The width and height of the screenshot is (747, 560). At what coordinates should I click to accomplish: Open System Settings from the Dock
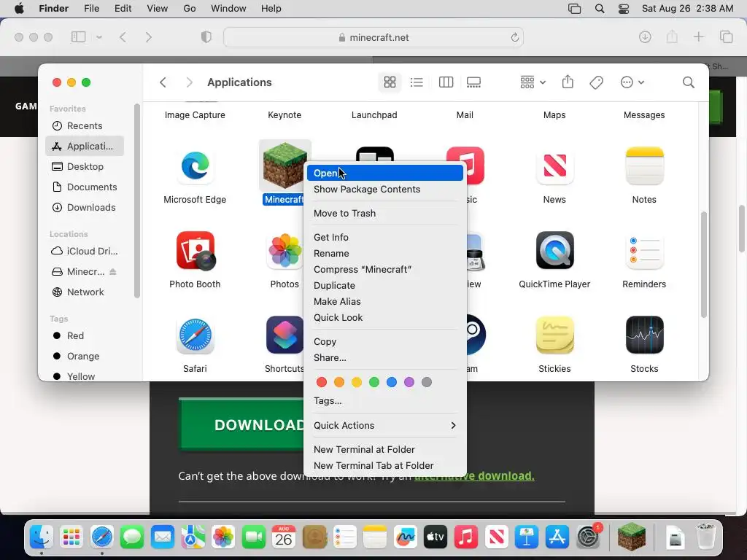pos(588,537)
